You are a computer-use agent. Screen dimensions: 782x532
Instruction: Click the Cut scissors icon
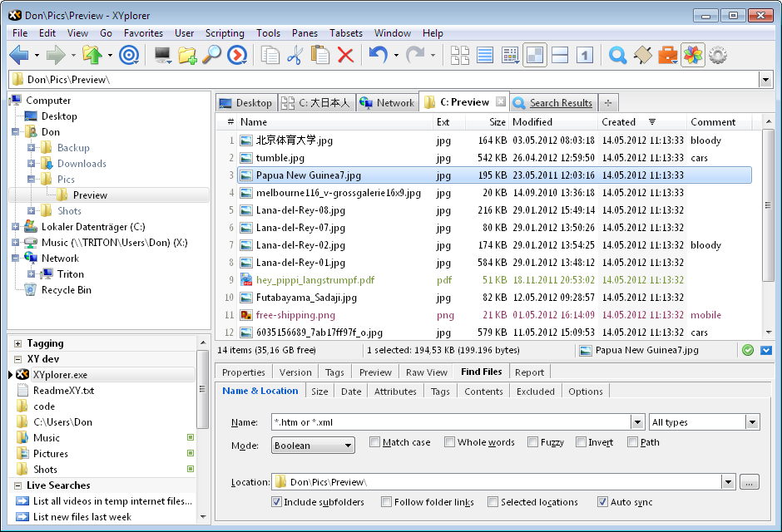(294, 56)
